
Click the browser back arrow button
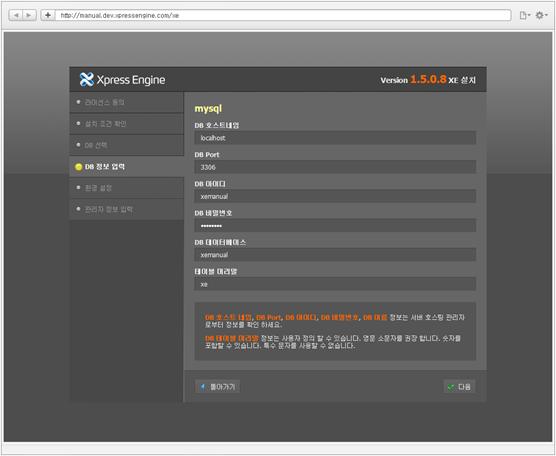[x=16, y=15]
